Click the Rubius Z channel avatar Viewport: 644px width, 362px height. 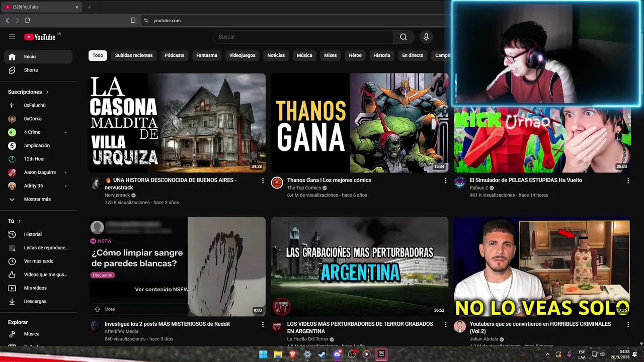pyautogui.click(x=460, y=183)
